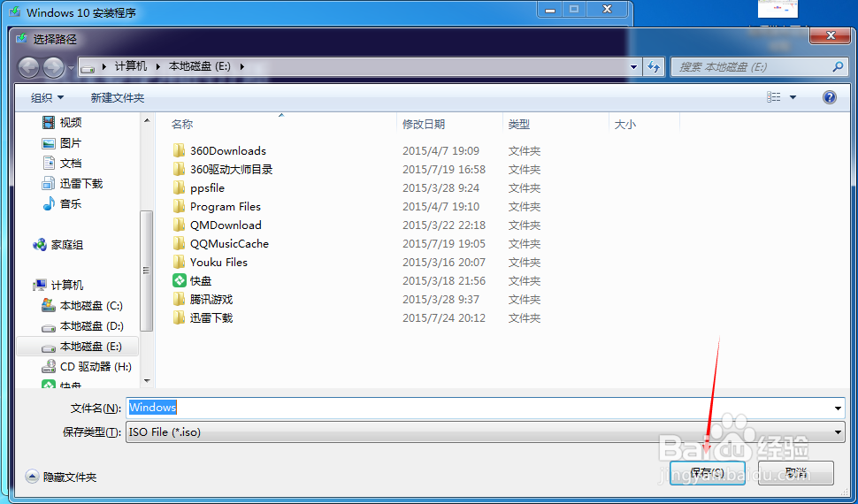Click 隐藏文件夹 toggle
Image resolution: width=858 pixels, height=504 pixels.
coord(61,477)
